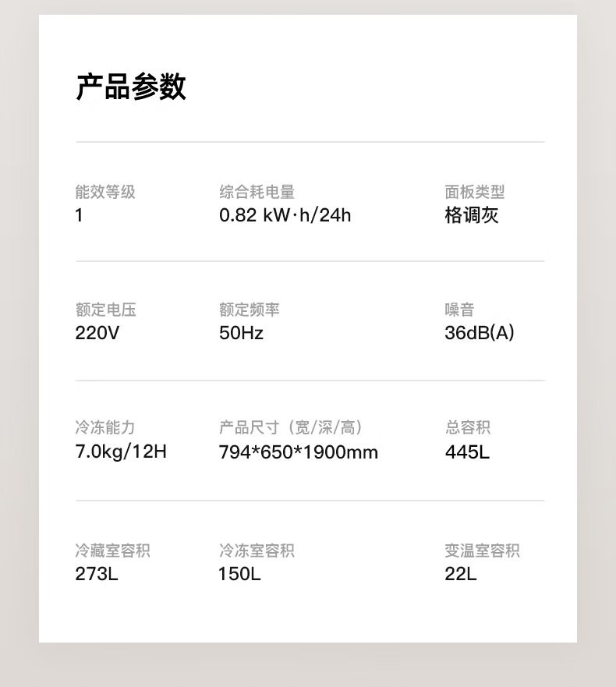Click the 7.0kg/12H freezing capacity value
616x687 pixels.
point(121,452)
